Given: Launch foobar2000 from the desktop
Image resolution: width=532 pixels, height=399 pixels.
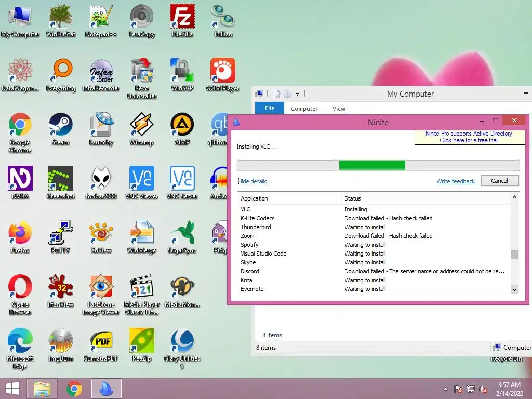Looking at the screenshot, I should [x=101, y=182].
